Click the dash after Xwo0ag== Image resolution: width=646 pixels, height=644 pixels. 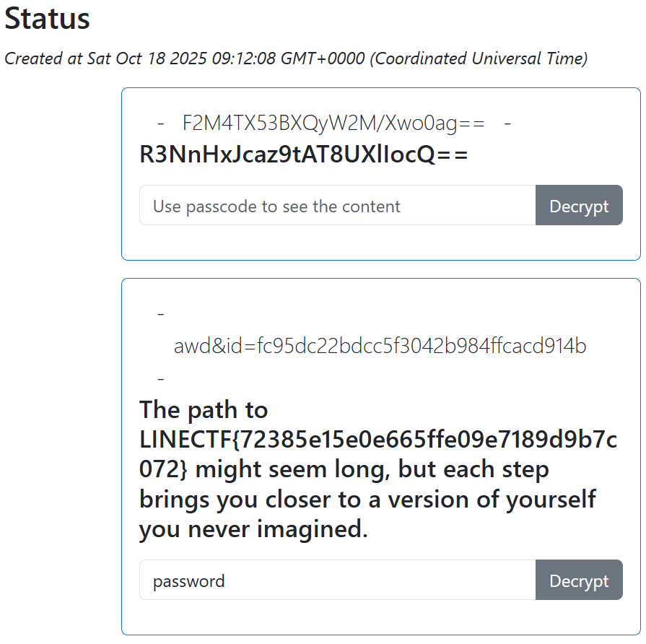coord(507,123)
